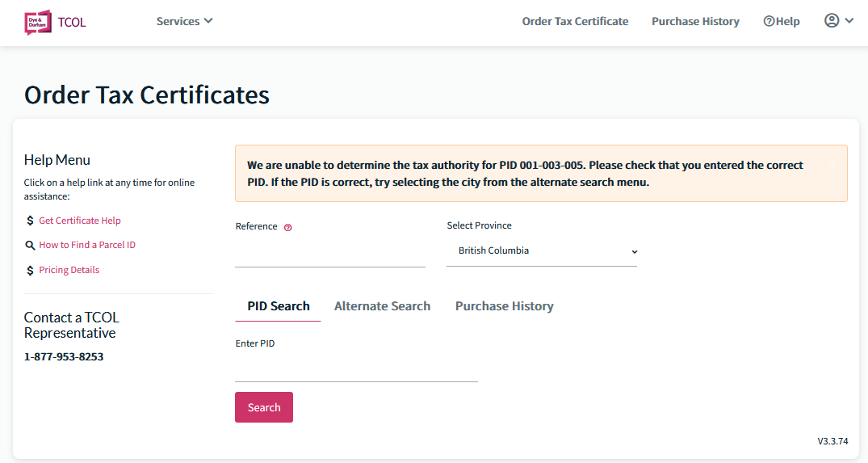Select the PID Search tab

pos(279,306)
